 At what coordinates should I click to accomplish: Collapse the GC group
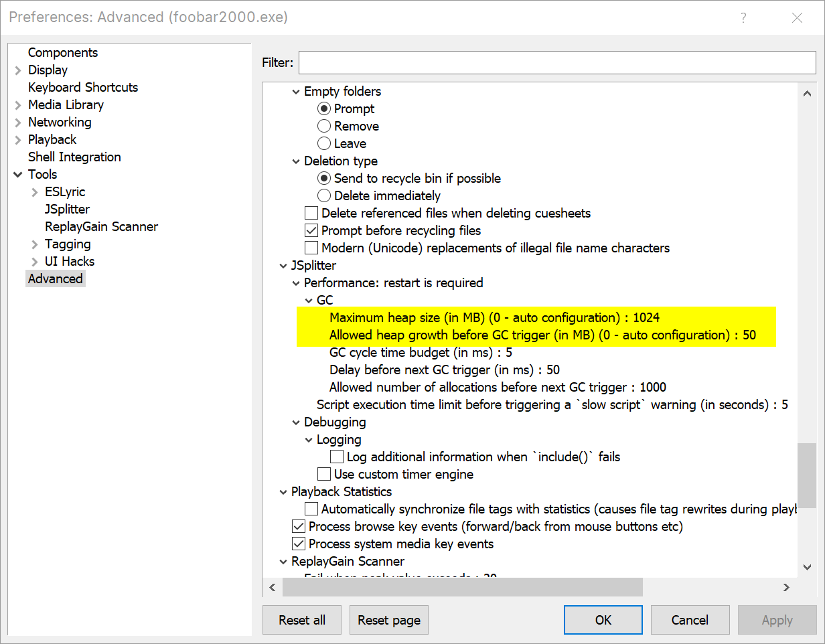pyautogui.click(x=309, y=301)
